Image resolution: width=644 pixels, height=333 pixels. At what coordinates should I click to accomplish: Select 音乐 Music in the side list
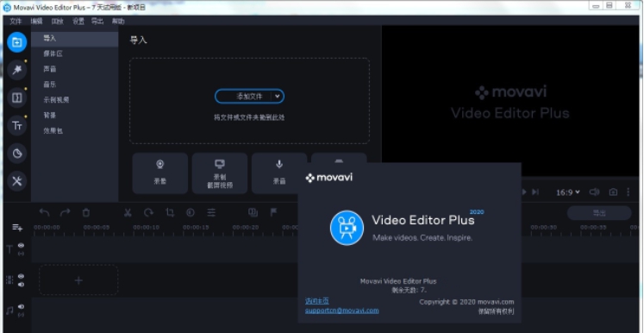tap(75, 85)
